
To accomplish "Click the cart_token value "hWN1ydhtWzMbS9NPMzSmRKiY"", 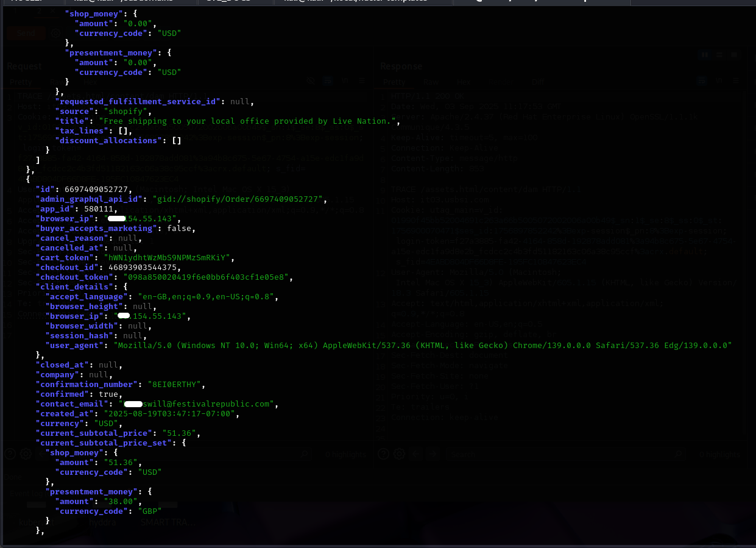I will pyautogui.click(x=169, y=258).
